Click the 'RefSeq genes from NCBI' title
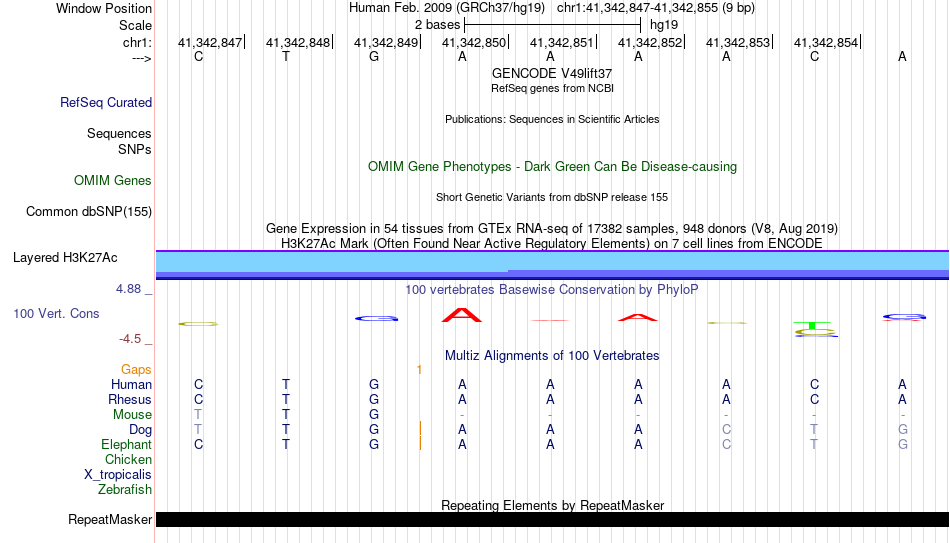 552,88
